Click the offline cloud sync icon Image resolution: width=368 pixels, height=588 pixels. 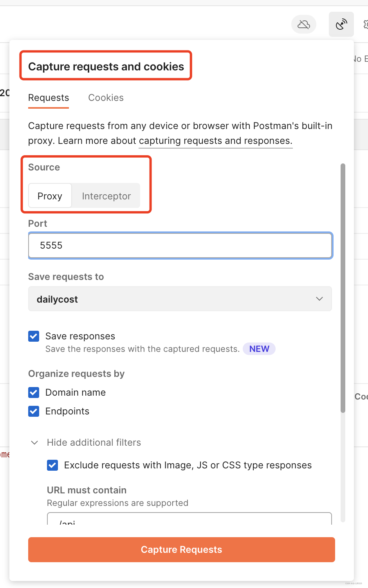(x=304, y=25)
